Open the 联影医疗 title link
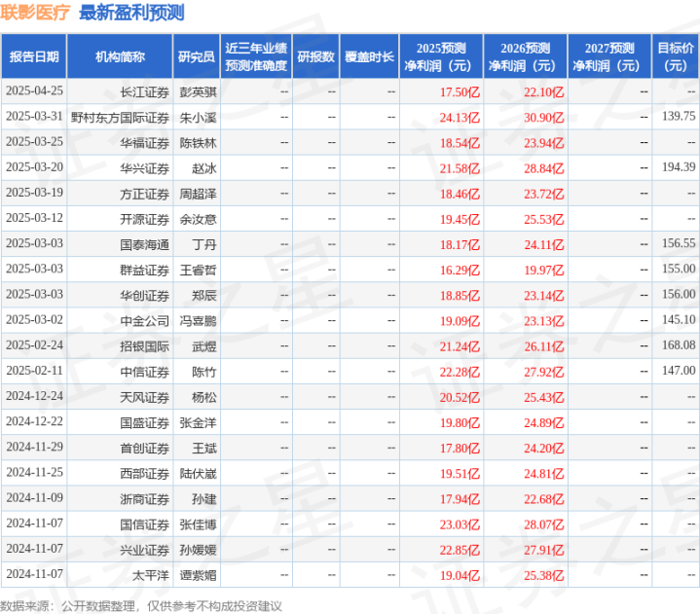This screenshot has width=700, height=614. (x=35, y=12)
